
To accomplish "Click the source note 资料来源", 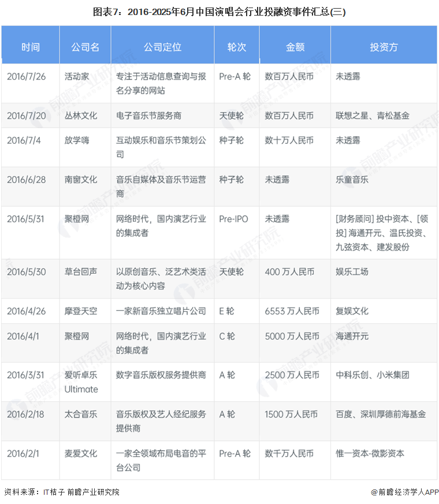I will click(x=61, y=492).
